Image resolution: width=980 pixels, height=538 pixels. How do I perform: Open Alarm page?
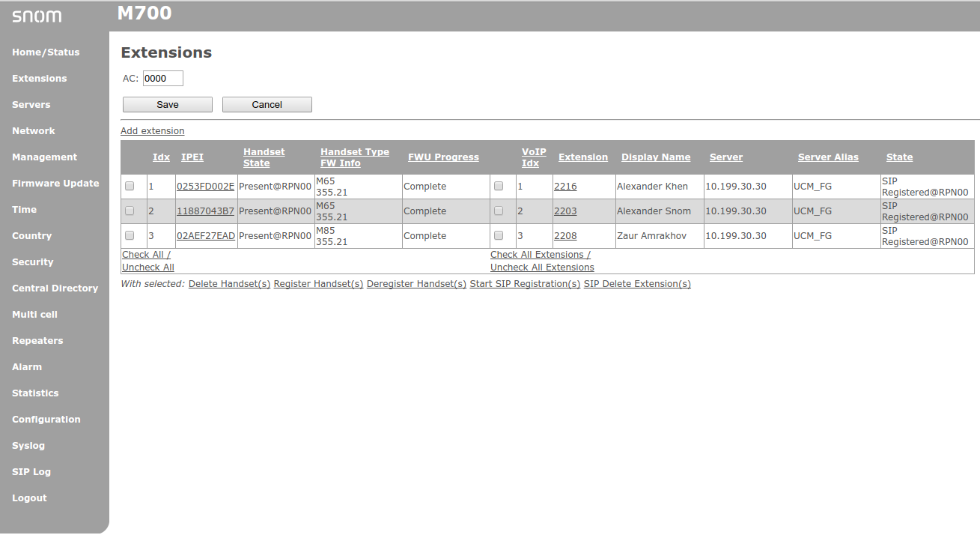coord(27,367)
